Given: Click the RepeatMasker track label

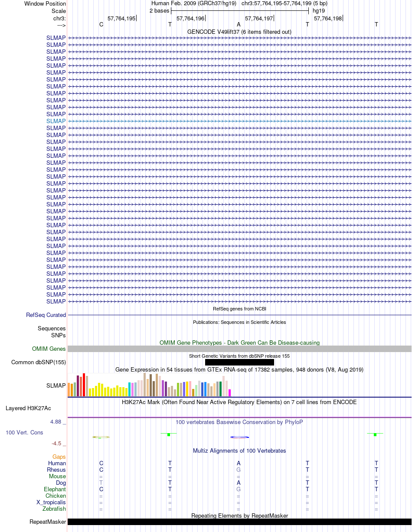Looking at the screenshot, I should pos(48,522).
